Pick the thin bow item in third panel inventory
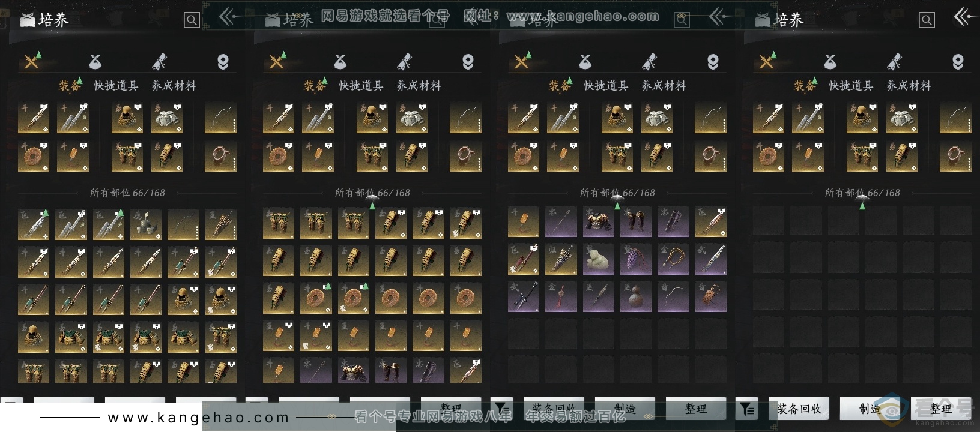The image size is (980, 432). (x=673, y=296)
